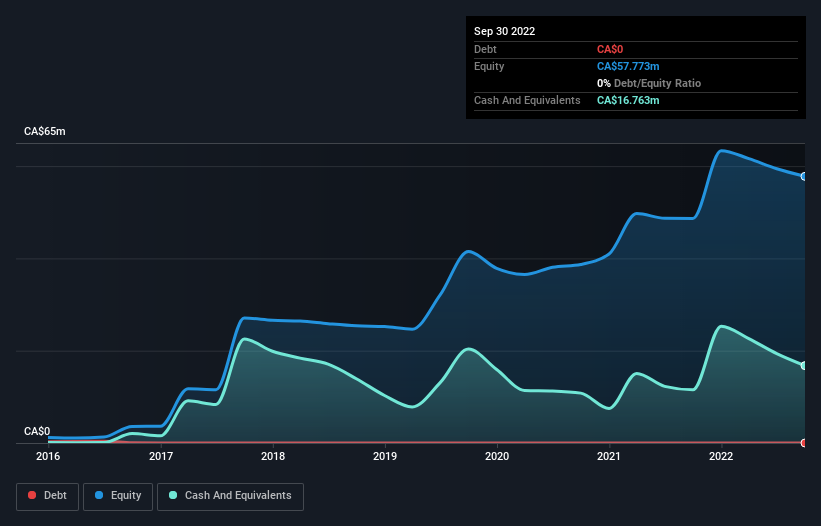Click the 2021 x-axis label
Screen dimensions: 821x526
pos(609,456)
